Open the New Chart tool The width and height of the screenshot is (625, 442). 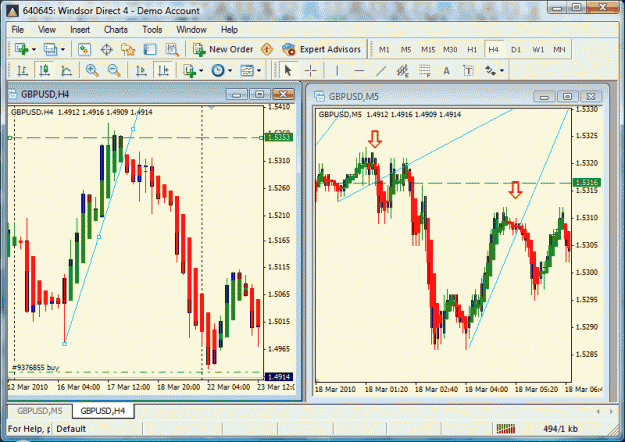point(22,49)
